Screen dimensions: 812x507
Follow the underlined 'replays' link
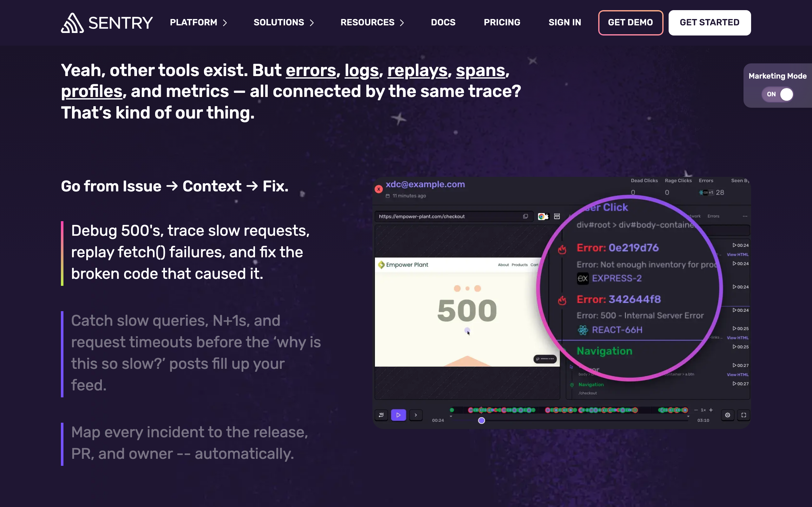417,70
